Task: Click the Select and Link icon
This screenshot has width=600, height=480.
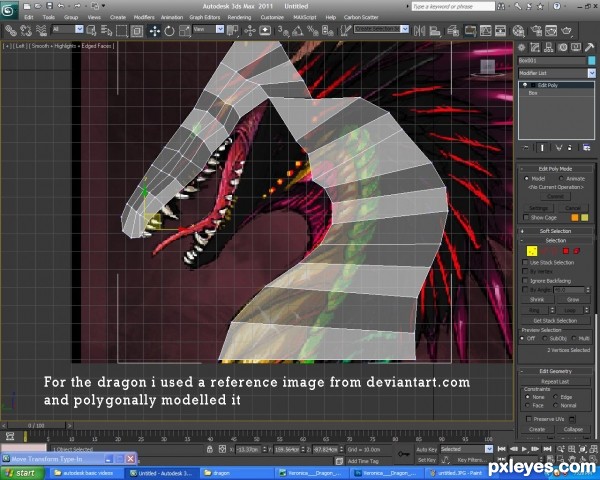Action: pos(10,31)
